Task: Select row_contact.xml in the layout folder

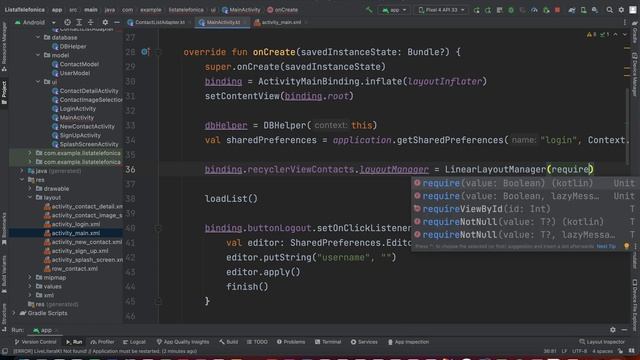Action: coord(71,269)
